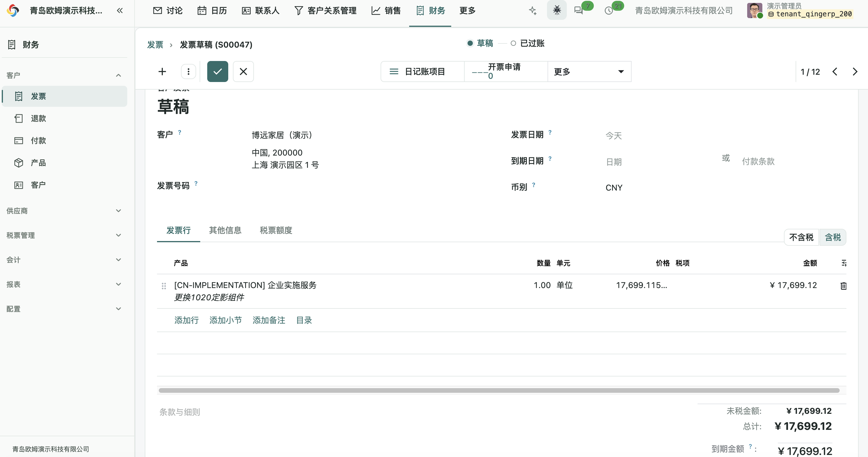The image size is (868, 457).
Task: Click the 添加小节 link
Action: pyautogui.click(x=225, y=320)
